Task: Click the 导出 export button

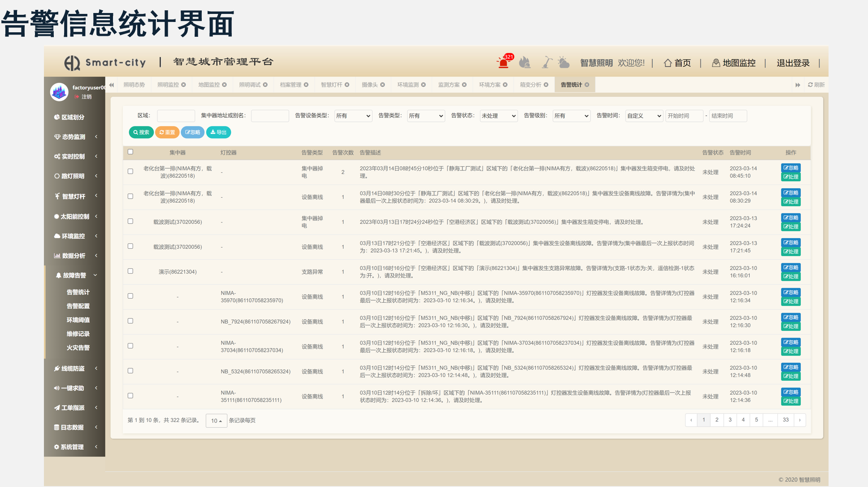Action: pos(218,132)
